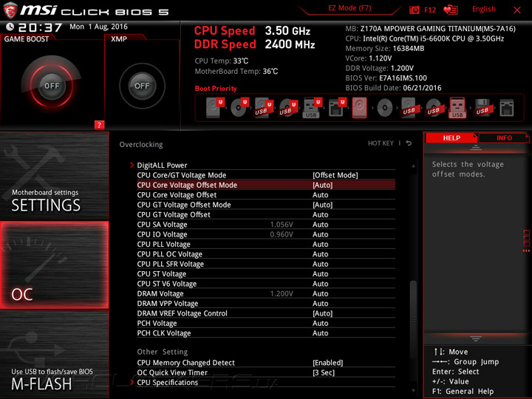Select the CPU IO Voltage Auto field
Viewport: 532px width, 399px height.
click(320, 234)
